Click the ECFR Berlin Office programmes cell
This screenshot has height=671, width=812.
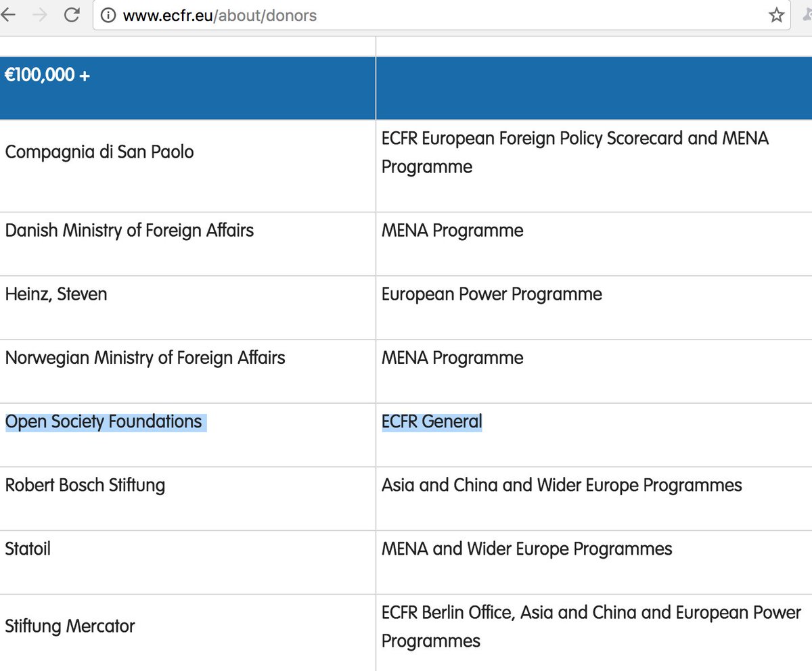pyautogui.click(x=593, y=632)
